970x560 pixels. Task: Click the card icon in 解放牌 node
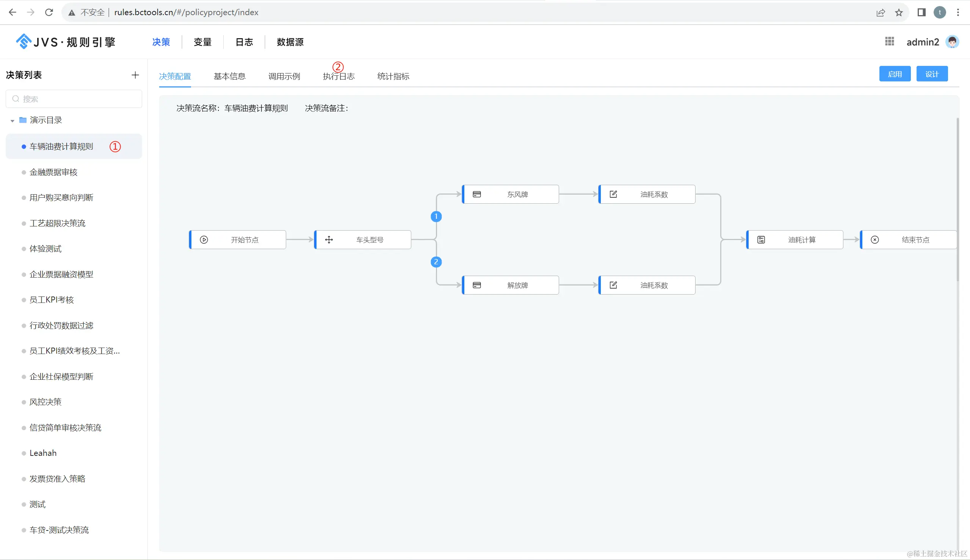point(476,285)
